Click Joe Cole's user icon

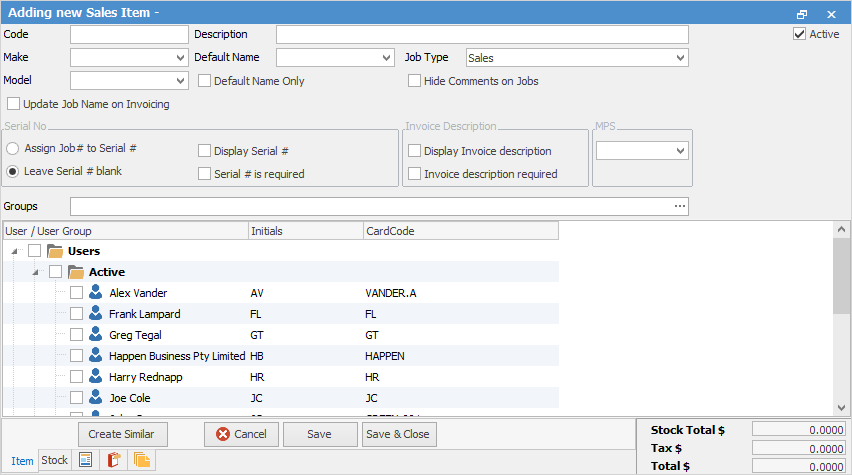click(96, 397)
